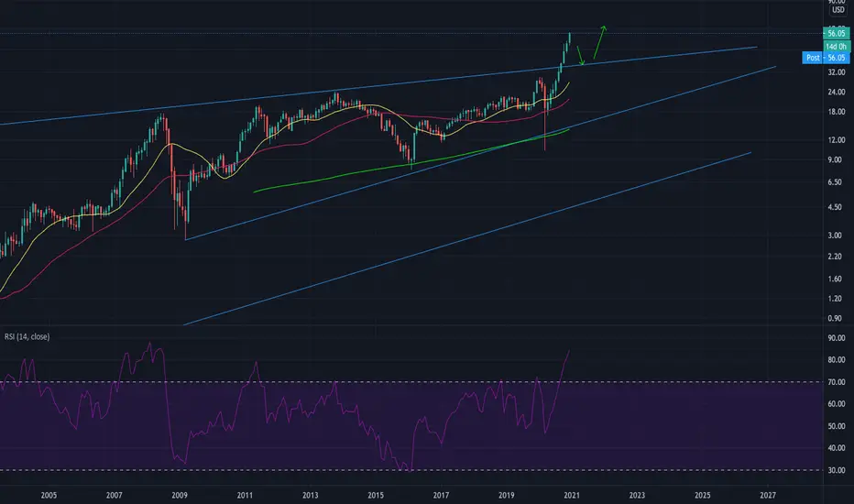Image resolution: width=854 pixels, height=504 pixels.
Task: Open the USD currency selector
Action: [838, 10]
